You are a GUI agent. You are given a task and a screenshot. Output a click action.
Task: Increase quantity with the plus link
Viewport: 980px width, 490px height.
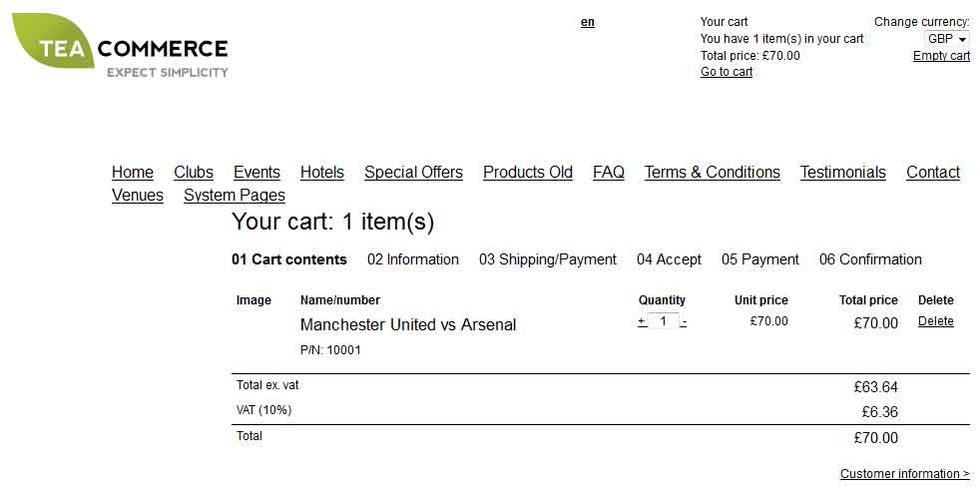click(x=642, y=322)
